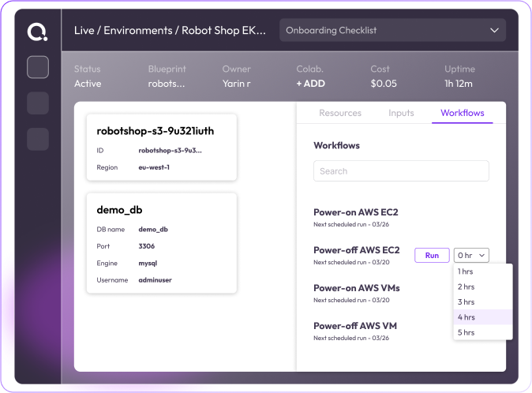Click into the workflows Search field

click(x=401, y=171)
